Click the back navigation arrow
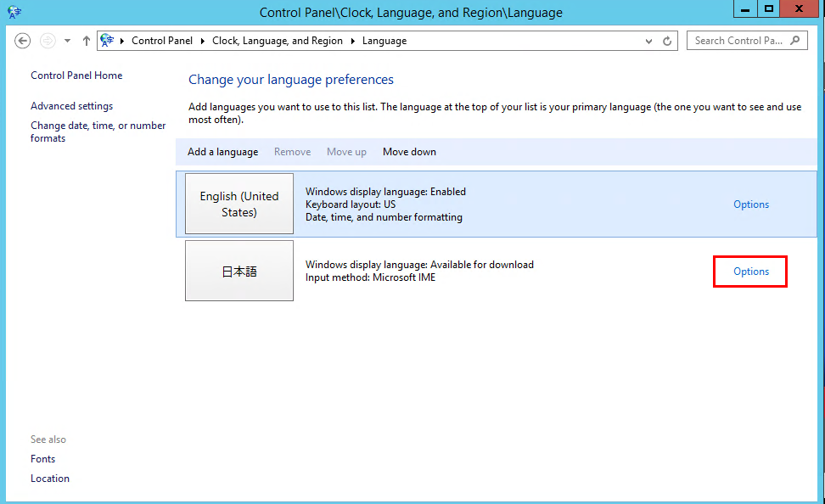The width and height of the screenshot is (825, 504). click(22, 41)
